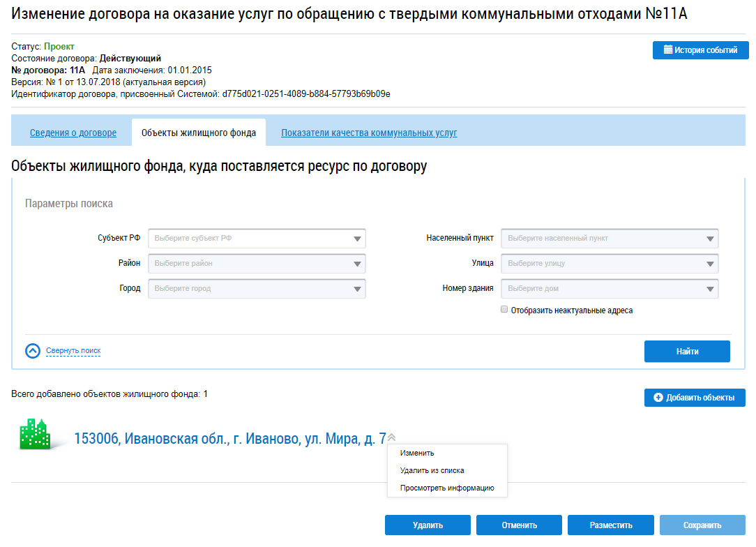The width and height of the screenshot is (756, 547).
Task: Expand the Улица dropdown
Action: [609, 264]
